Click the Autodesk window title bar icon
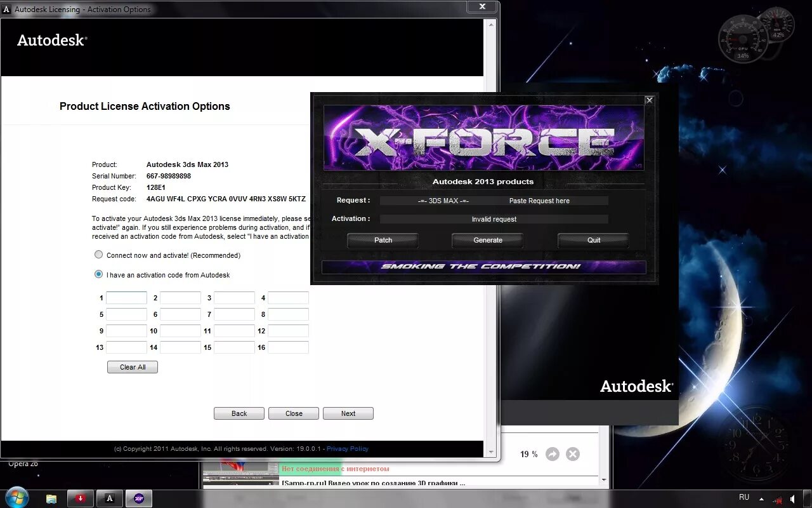812x508 pixels. point(6,9)
